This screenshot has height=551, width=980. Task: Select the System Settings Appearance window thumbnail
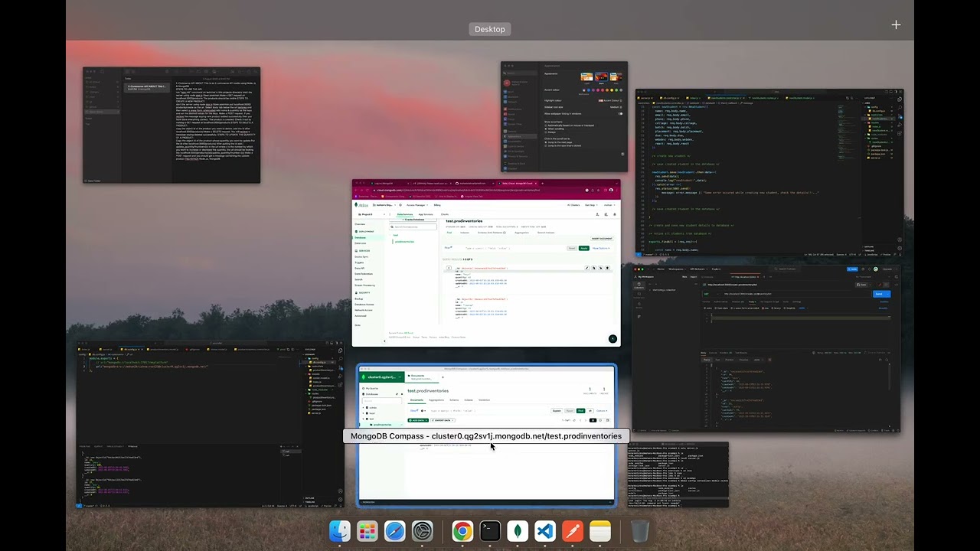coord(563,116)
